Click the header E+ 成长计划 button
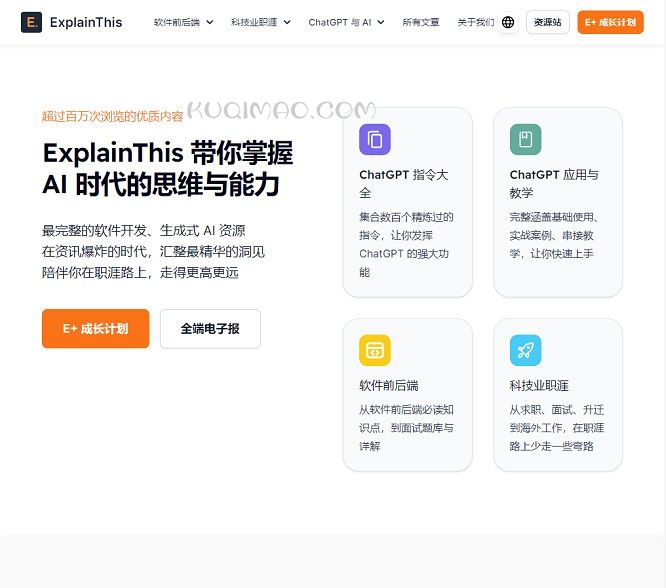Viewport: 666px width, 588px height. (x=610, y=22)
